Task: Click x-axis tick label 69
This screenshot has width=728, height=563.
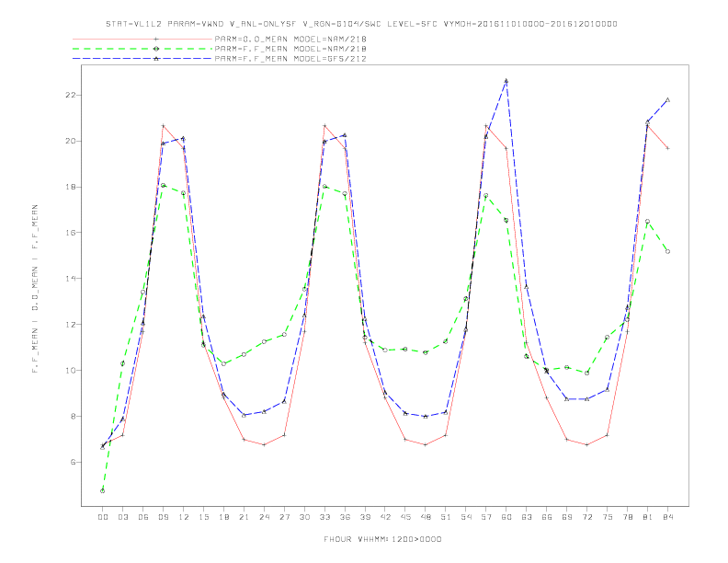Action: (567, 517)
